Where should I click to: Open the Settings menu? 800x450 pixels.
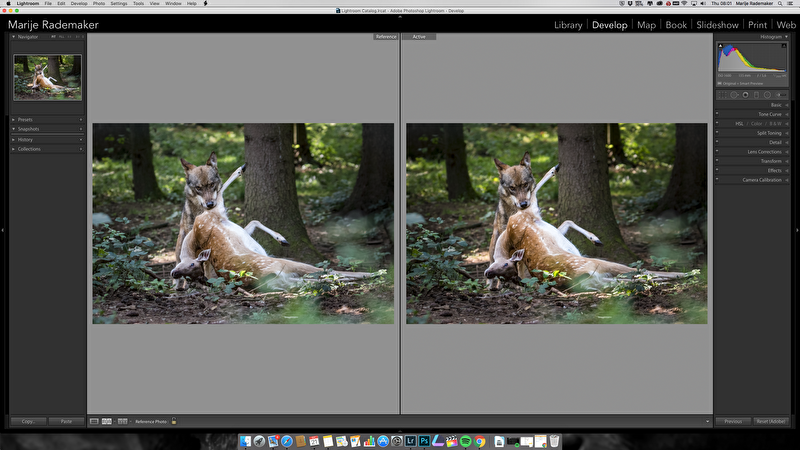point(119,3)
